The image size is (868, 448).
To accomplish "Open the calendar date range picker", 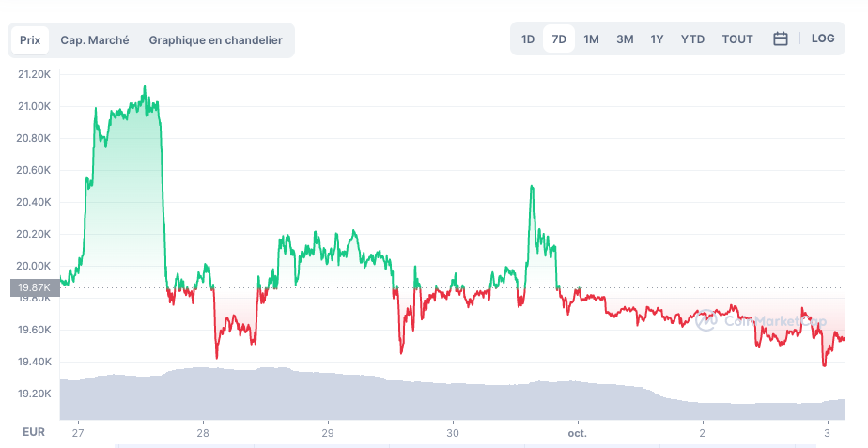I will point(780,39).
